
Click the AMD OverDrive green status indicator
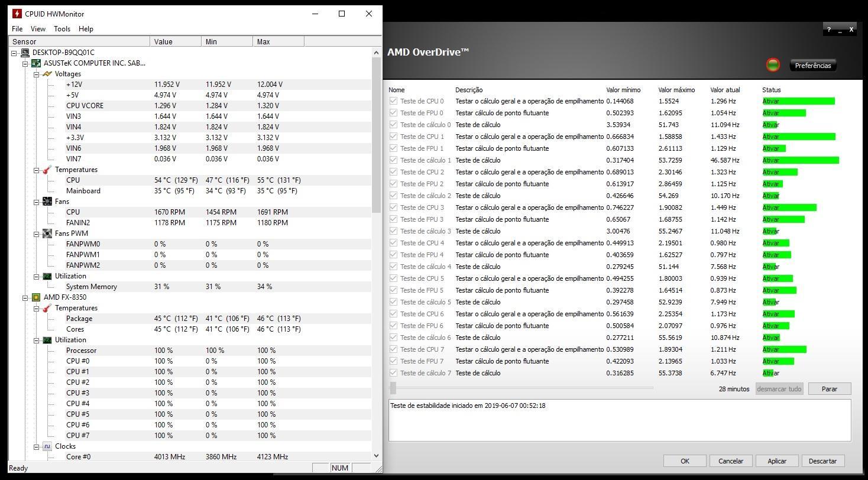click(773, 64)
